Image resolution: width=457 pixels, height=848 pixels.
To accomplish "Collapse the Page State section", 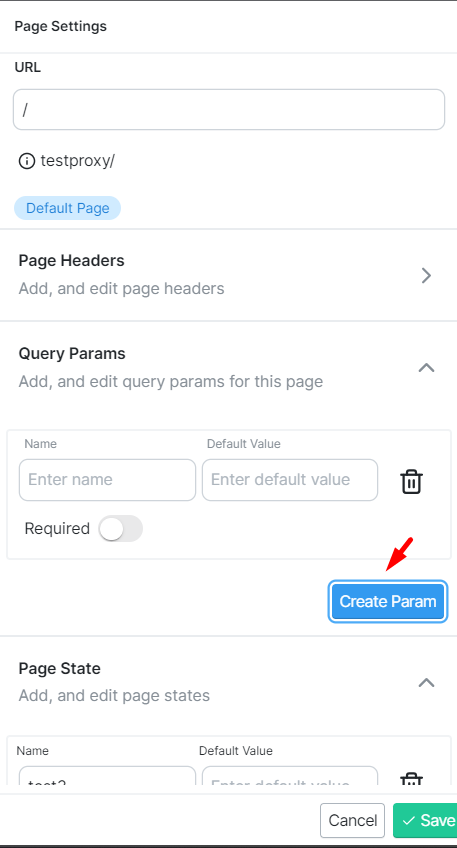I will coord(426,683).
